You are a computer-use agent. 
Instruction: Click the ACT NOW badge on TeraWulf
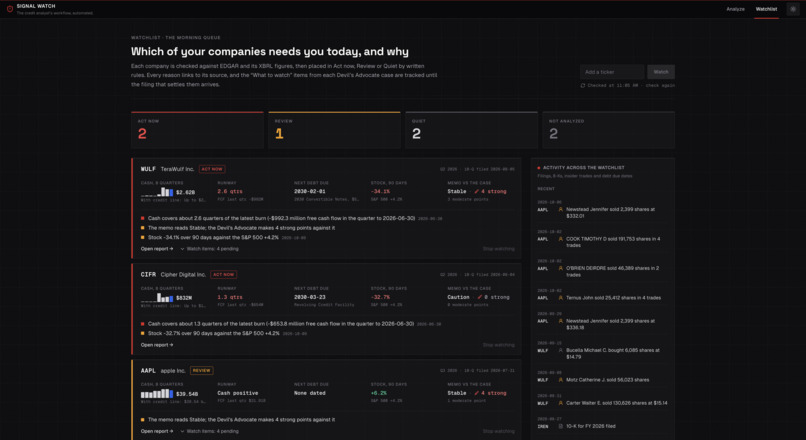[x=212, y=169]
